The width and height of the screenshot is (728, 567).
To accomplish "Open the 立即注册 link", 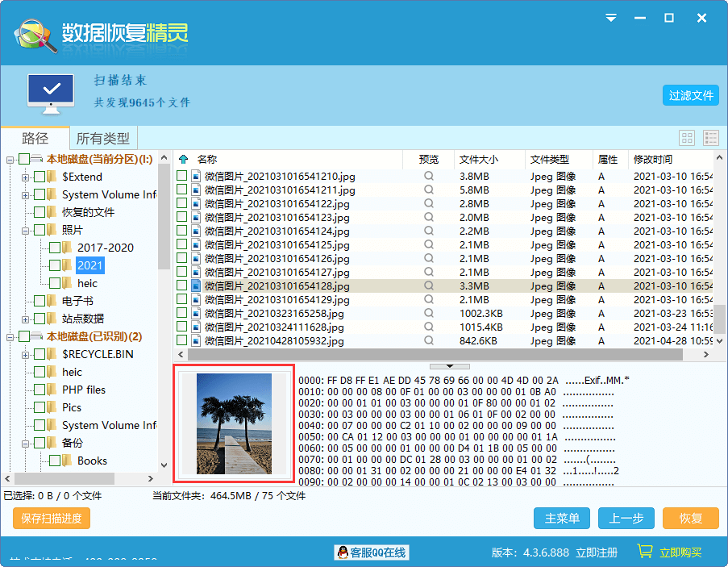I will pos(597,552).
